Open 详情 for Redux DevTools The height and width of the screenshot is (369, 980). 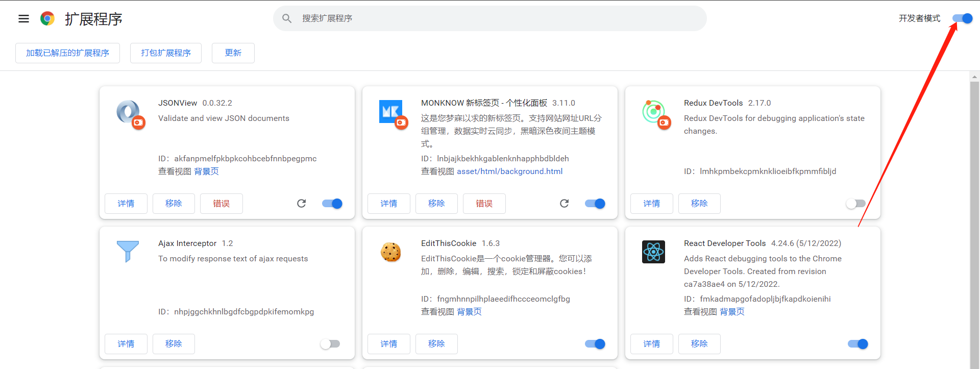point(652,204)
